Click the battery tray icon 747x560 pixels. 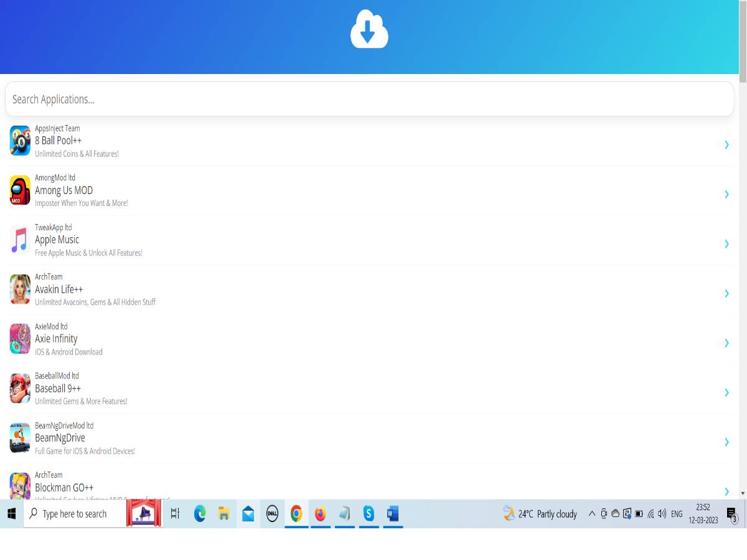click(x=639, y=514)
